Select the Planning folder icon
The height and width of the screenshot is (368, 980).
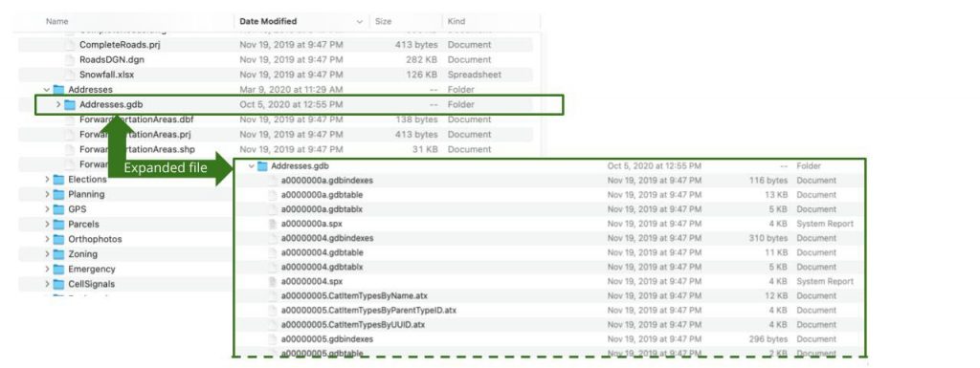[58, 195]
